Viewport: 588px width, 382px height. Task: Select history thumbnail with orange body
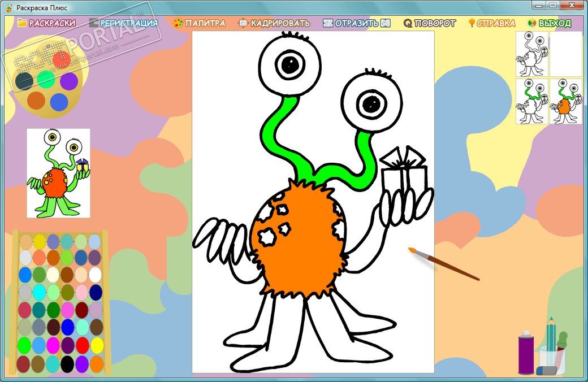[x=566, y=101]
